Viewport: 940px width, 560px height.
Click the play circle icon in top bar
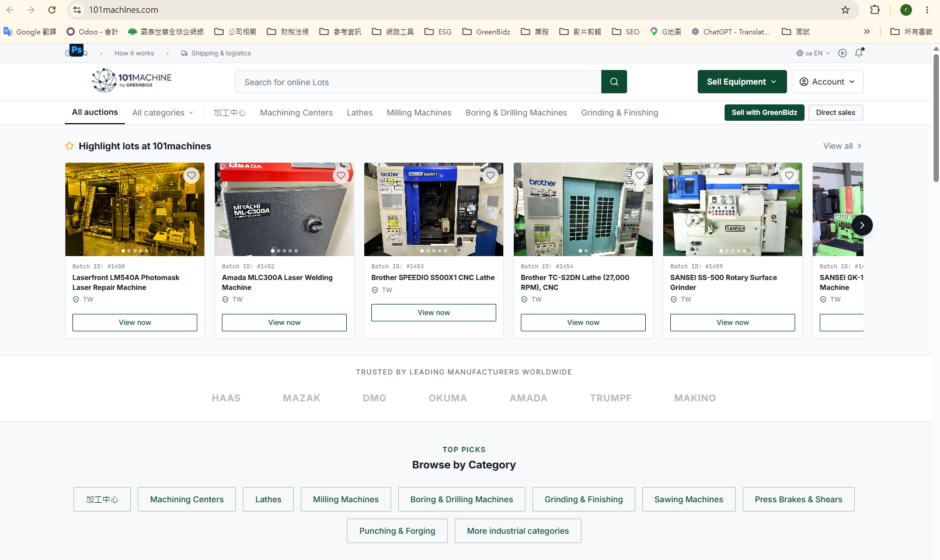(x=842, y=53)
